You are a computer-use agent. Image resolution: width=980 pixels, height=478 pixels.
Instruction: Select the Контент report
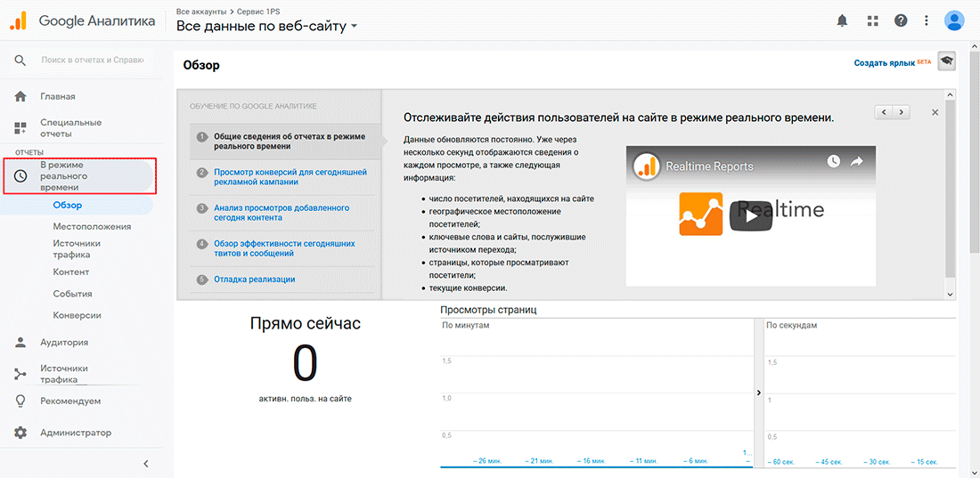(x=71, y=271)
